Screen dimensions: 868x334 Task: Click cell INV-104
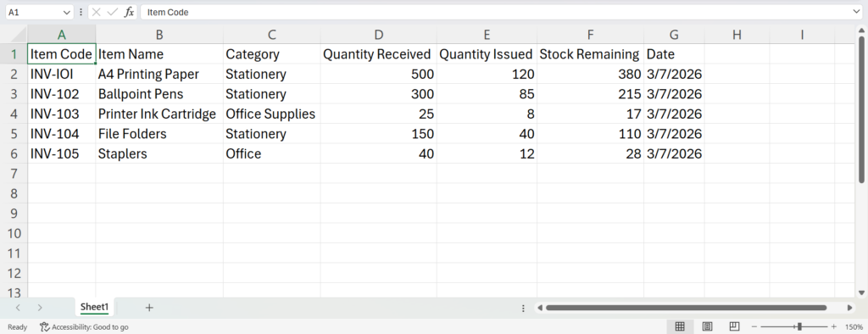point(61,134)
